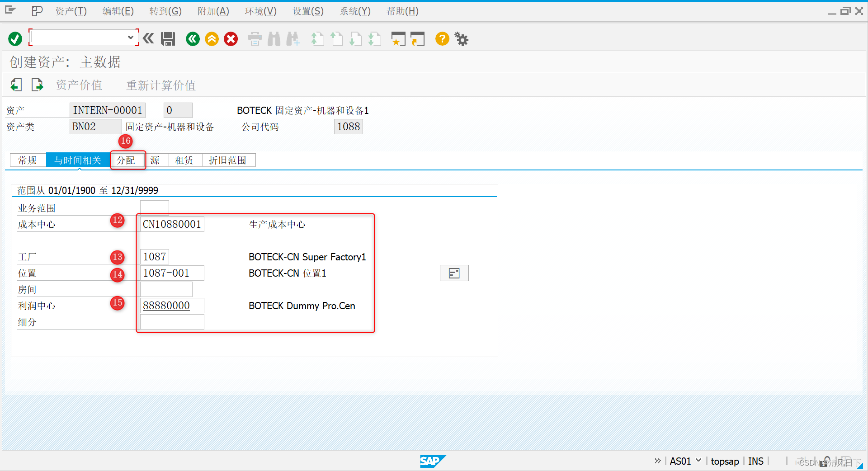Open the 编辑(E) menu
This screenshot has width=868, height=471.
118,11
